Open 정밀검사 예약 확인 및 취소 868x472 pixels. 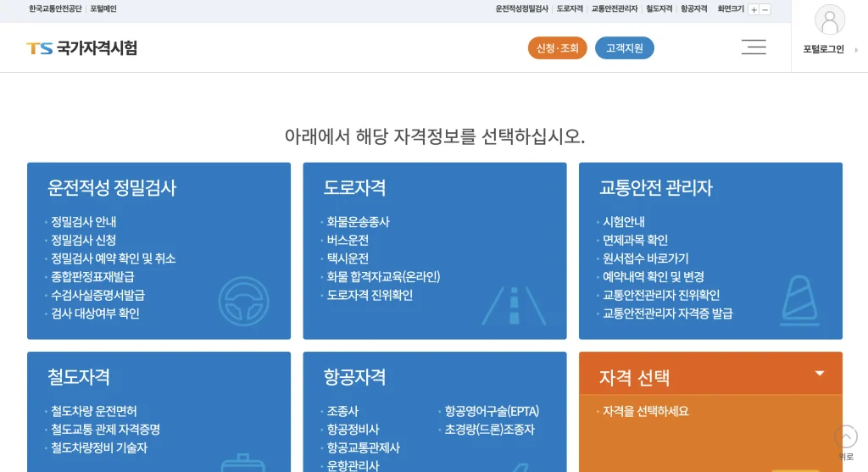113,258
